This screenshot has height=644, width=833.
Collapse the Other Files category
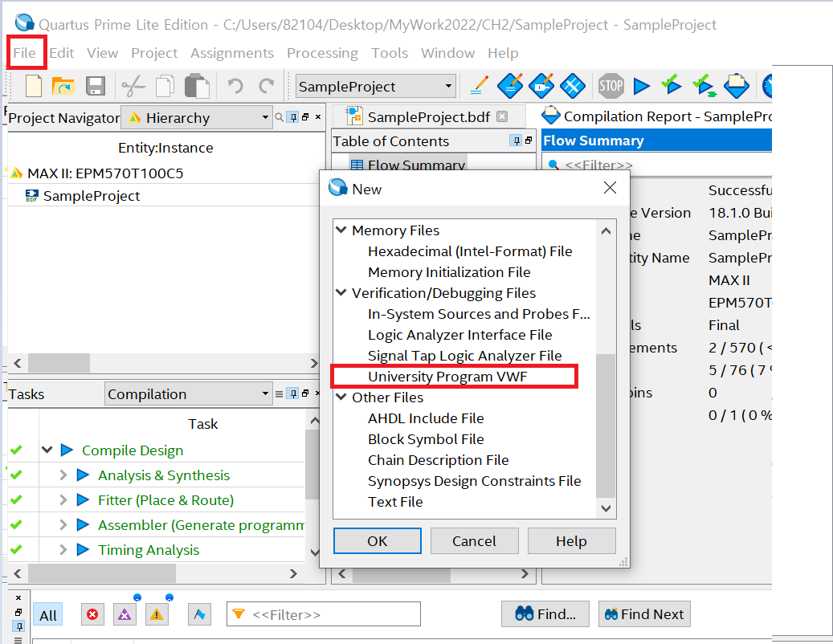[341, 397]
